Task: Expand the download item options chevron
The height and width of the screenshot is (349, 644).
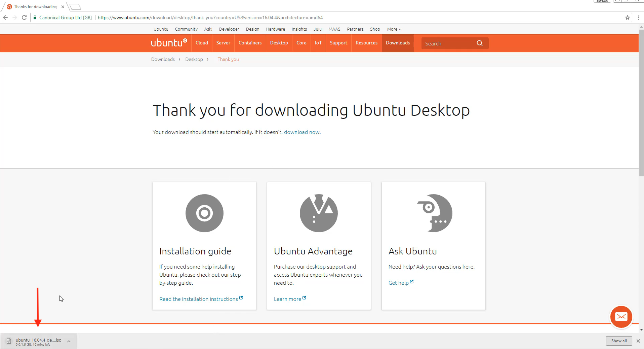Action: coord(69,341)
